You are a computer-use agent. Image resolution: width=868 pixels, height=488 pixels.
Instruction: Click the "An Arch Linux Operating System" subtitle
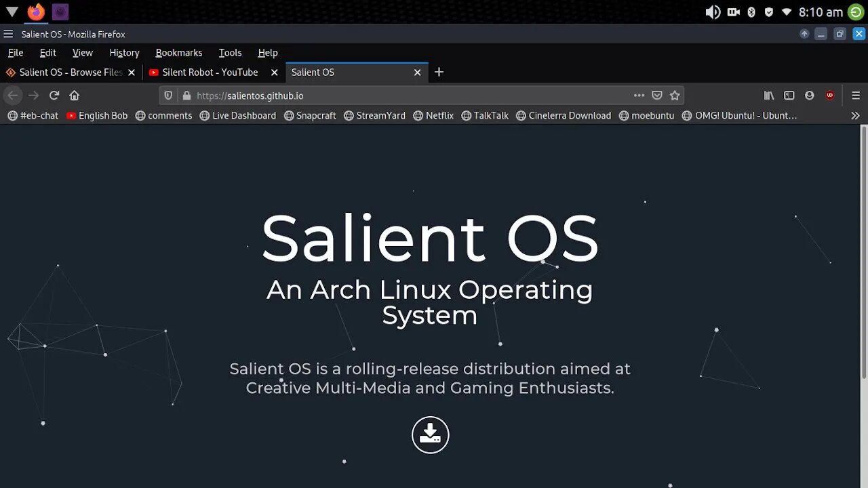(430, 302)
